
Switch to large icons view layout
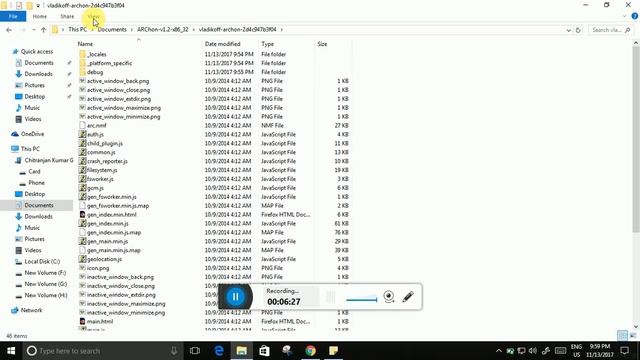tap(633, 336)
